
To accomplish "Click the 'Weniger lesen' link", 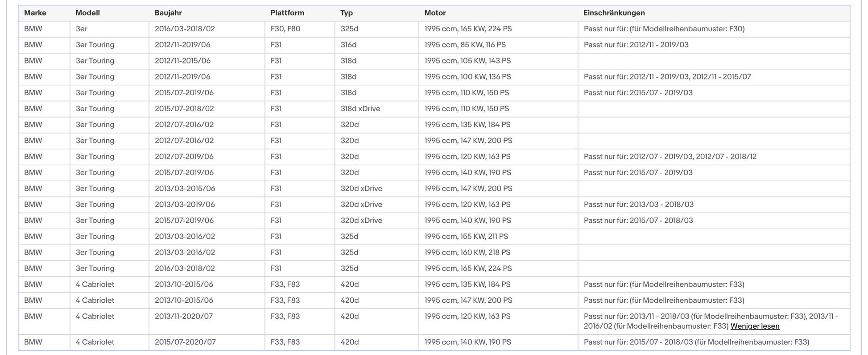I will coord(755,326).
